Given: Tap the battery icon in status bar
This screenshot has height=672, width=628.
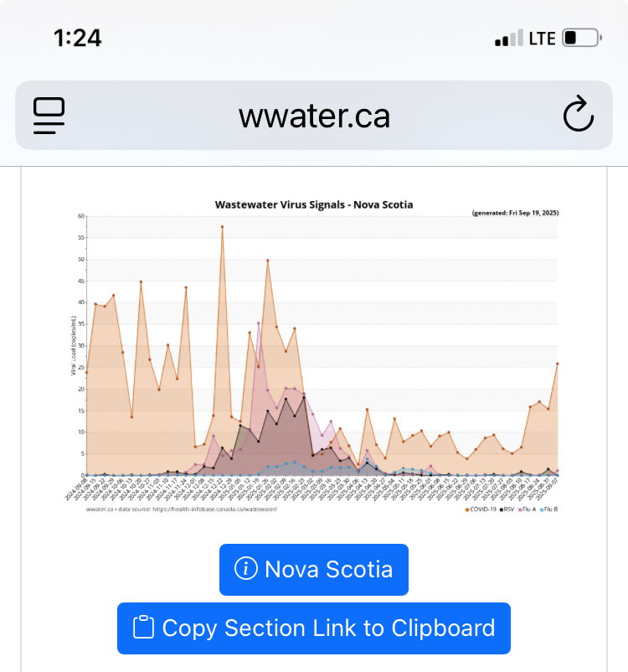Looking at the screenshot, I should point(583,38).
